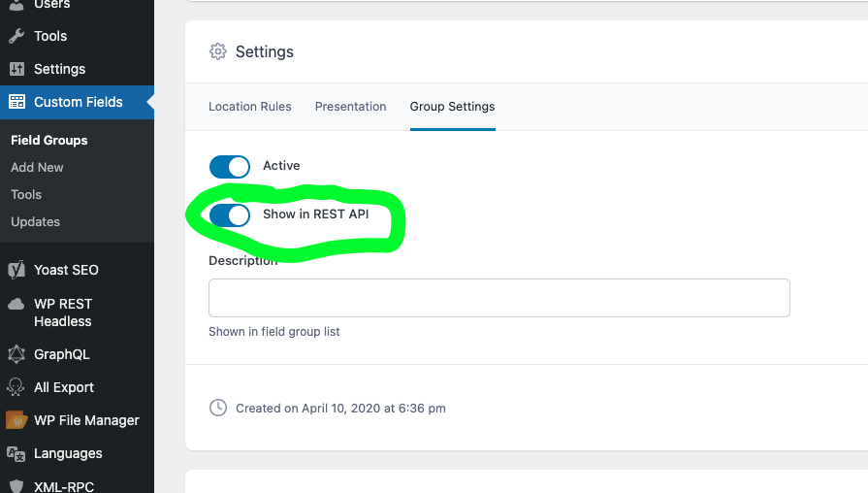
Task: Click the 'Shown in field group list' hint
Action: 274,331
